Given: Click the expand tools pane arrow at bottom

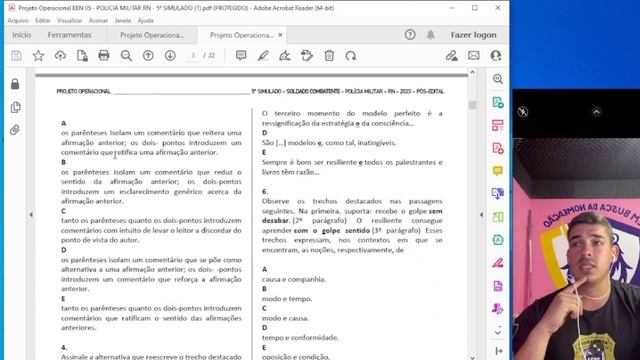Looking at the screenshot, I should [498, 351].
